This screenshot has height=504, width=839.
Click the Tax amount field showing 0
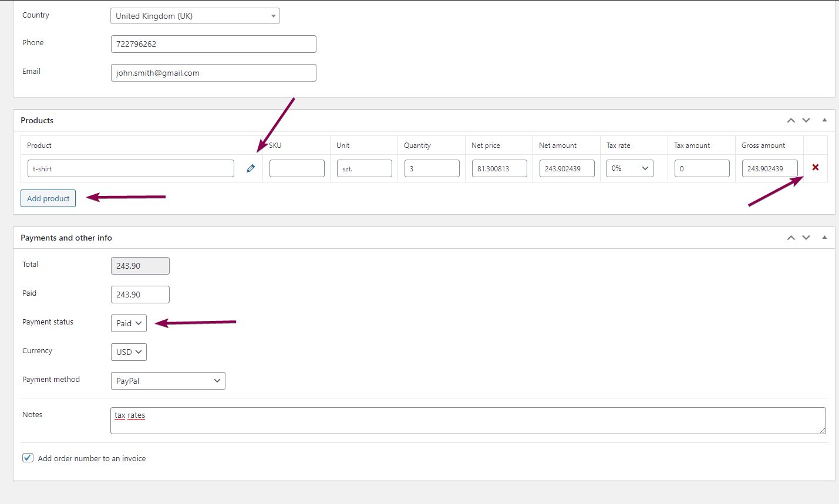pyautogui.click(x=702, y=168)
